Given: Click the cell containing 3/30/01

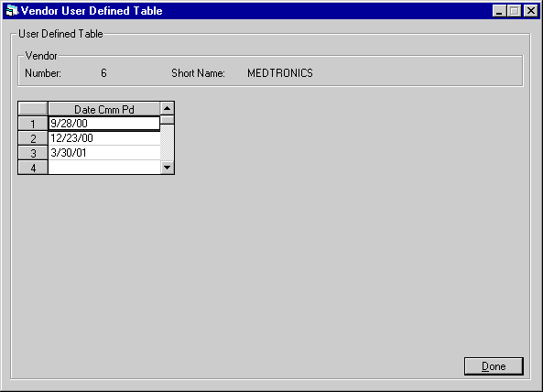Looking at the screenshot, I should coord(104,153).
